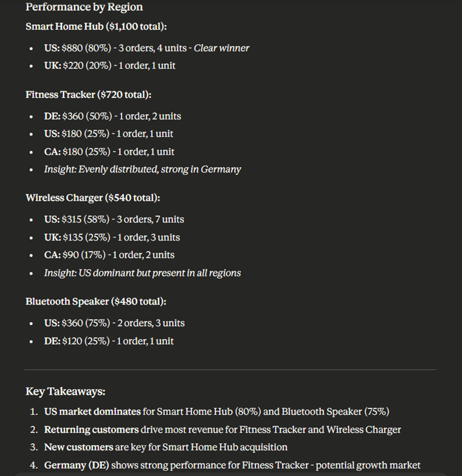Click the Fitness Tracker ($720 total) heading
The image size is (462, 476).
(89, 95)
